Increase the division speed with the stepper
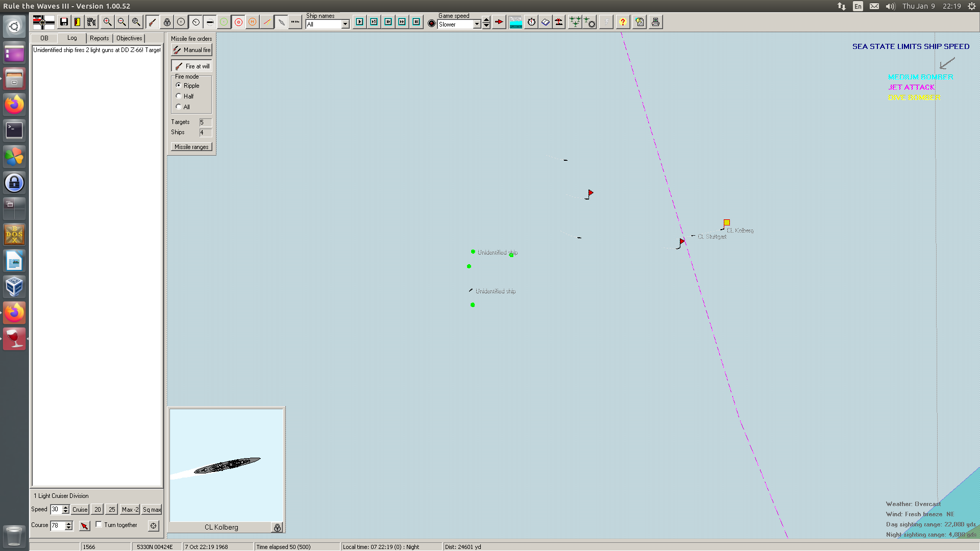The image size is (980, 551). coord(65,507)
